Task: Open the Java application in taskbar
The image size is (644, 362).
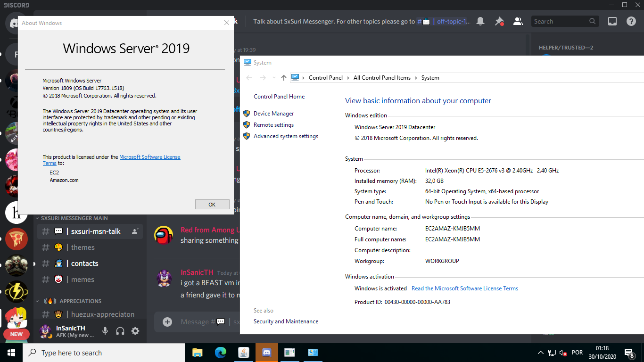Action: click(244, 353)
